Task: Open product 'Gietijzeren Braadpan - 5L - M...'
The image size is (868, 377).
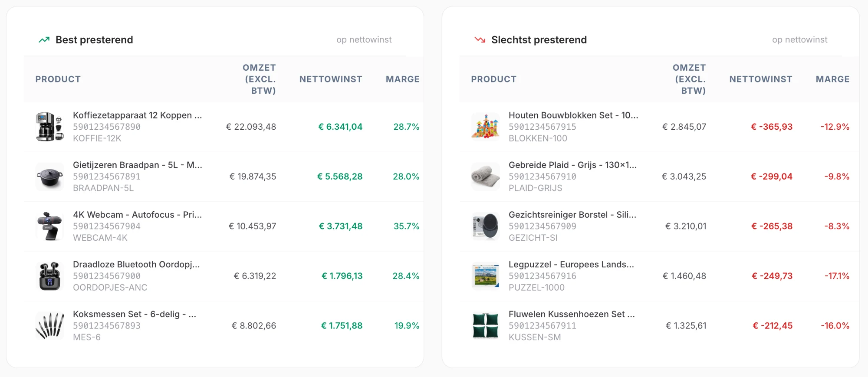Action: (x=138, y=165)
